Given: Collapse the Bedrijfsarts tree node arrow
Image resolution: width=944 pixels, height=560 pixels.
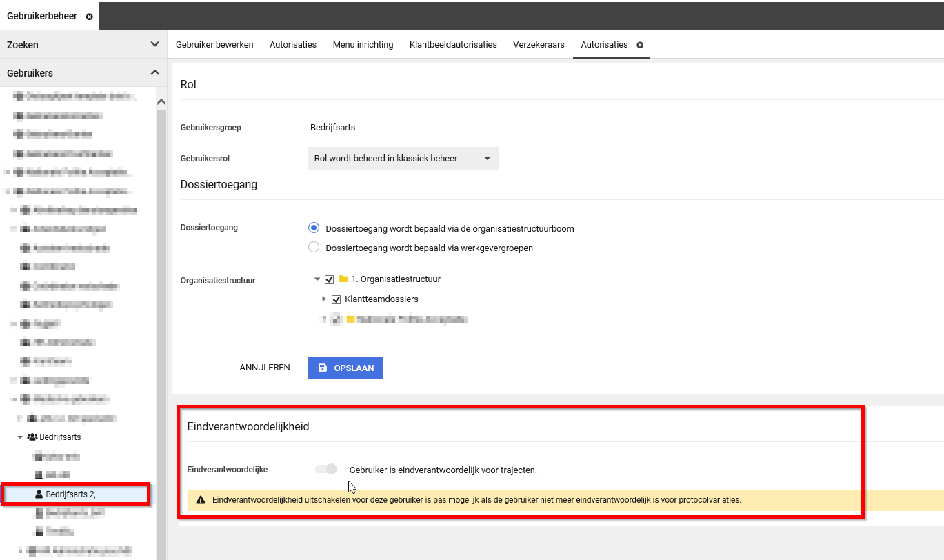Looking at the screenshot, I should point(20,437).
